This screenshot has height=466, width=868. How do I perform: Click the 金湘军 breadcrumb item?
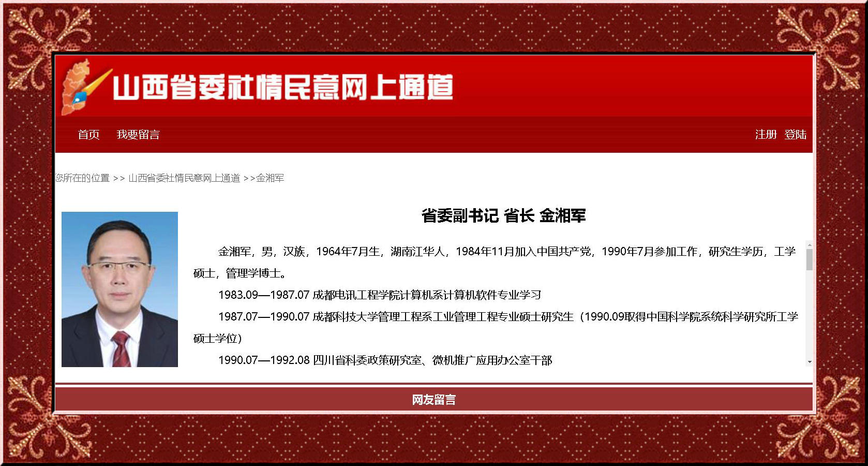(x=270, y=178)
